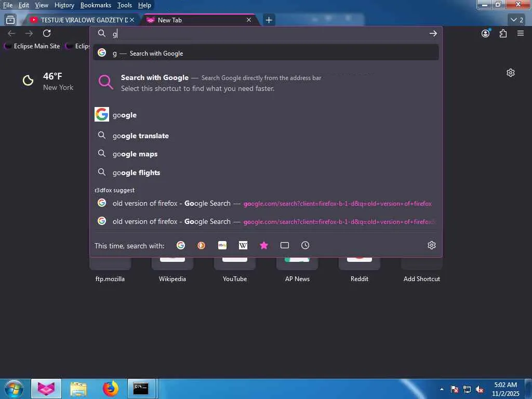Viewport: 532px width, 399px height.
Task: Search in Bookmarks using star icon
Action: pos(264,245)
